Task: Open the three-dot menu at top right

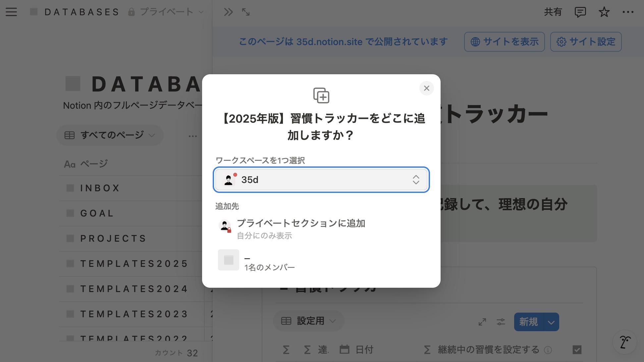Action: coord(628,12)
